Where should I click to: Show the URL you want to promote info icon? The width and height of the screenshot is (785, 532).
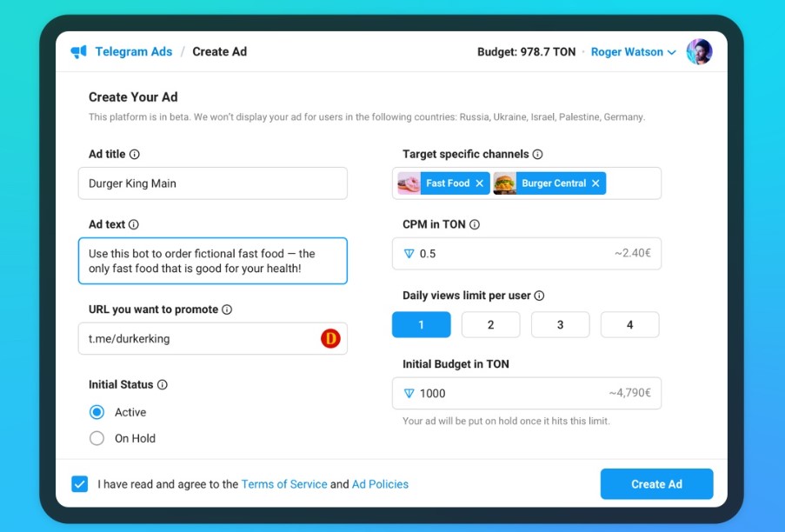pos(227,309)
